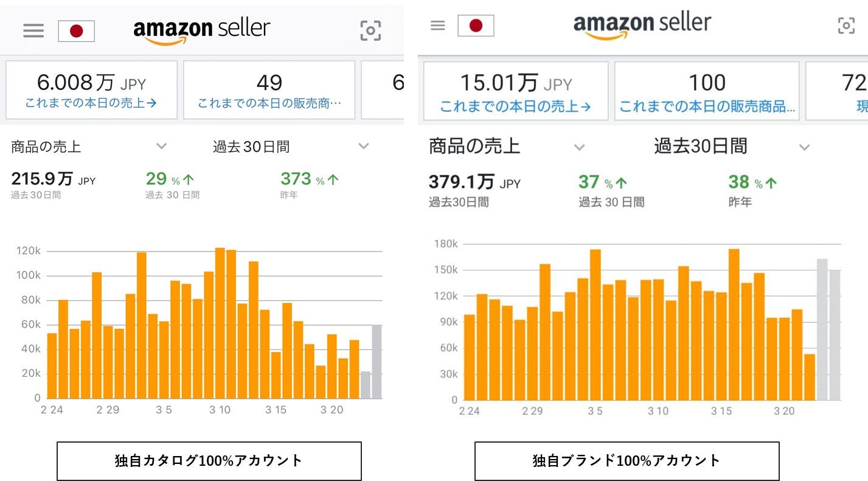Open hamburger menu on right screenshot

[x=437, y=26]
